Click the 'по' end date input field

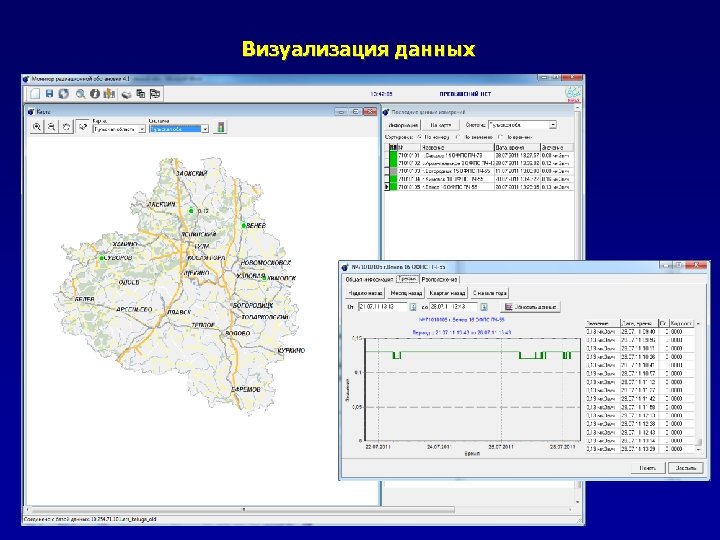453,307
